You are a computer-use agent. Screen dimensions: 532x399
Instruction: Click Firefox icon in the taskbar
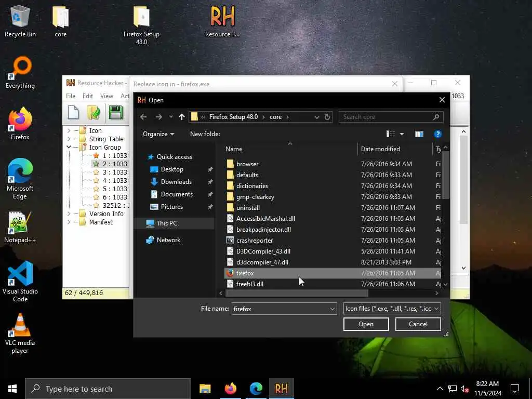(x=231, y=389)
